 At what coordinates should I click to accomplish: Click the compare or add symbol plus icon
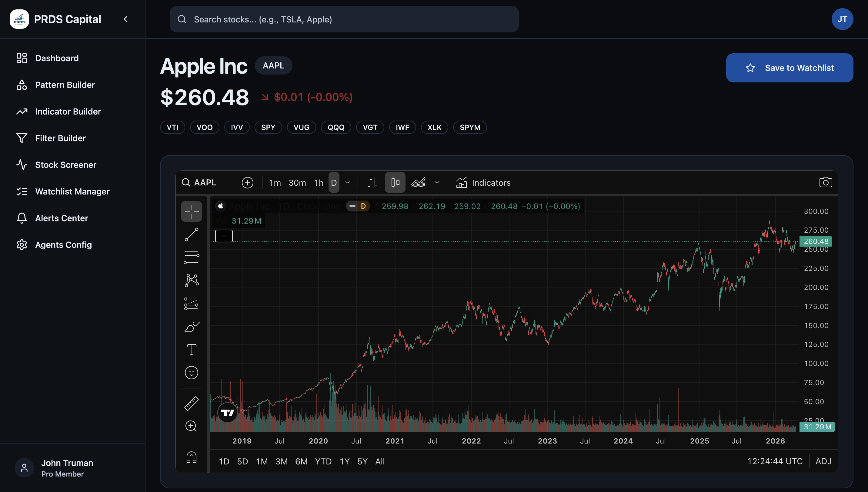click(247, 183)
